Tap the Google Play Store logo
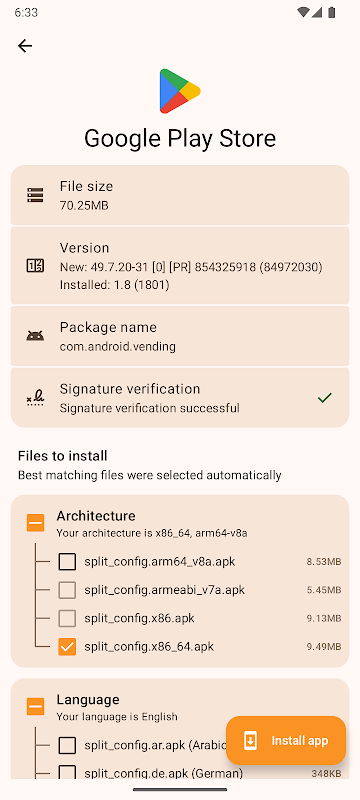Screen dimensions: 360x800 click(x=179, y=91)
